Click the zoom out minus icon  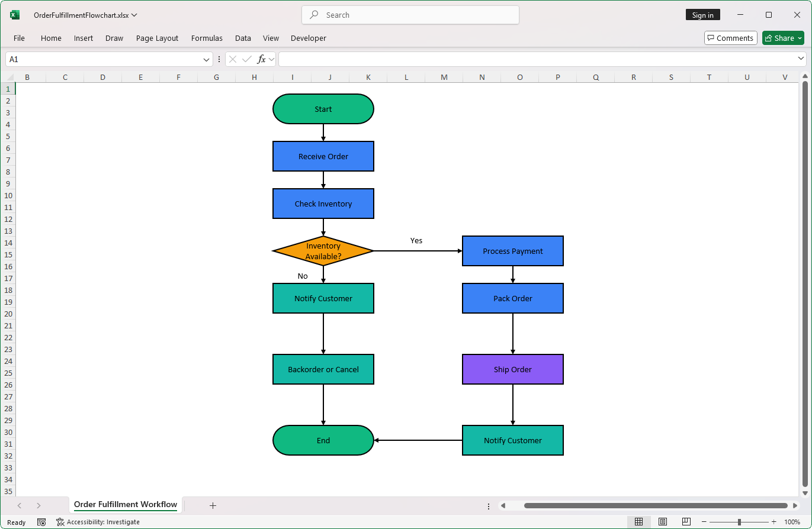coord(704,522)
